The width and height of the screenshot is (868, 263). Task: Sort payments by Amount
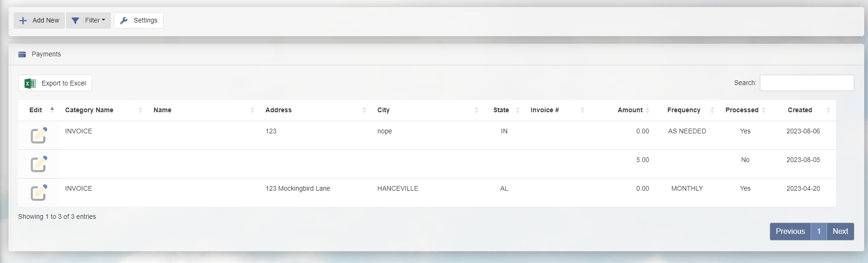pos(630,110)
